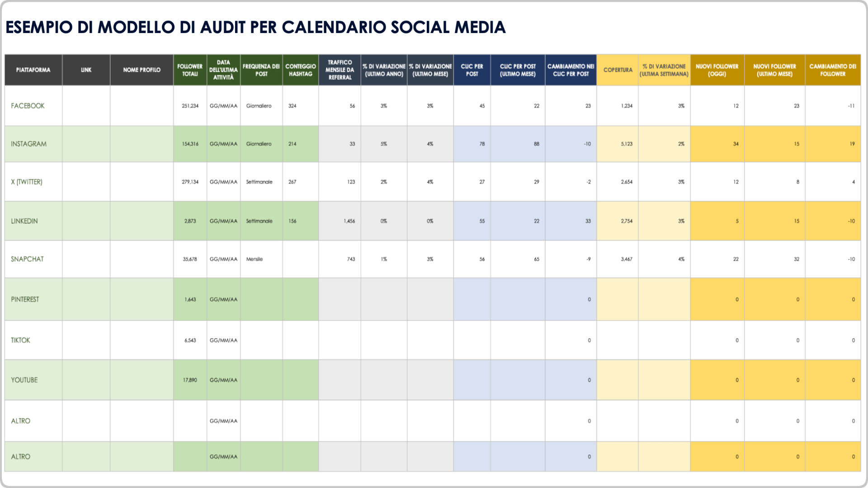
Task: Click TikTok's GG/MM/AA date cell
Action: click(224, 340)
